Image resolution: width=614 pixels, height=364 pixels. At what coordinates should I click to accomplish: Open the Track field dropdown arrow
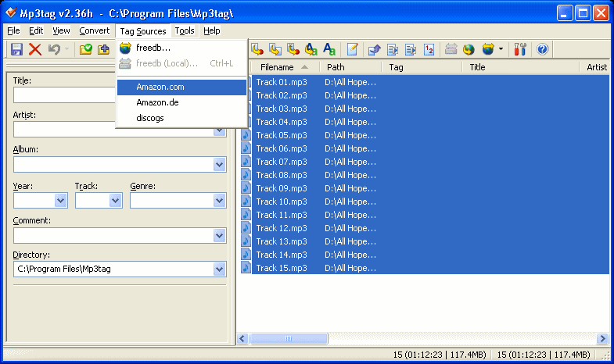click(x=116, y=201)
